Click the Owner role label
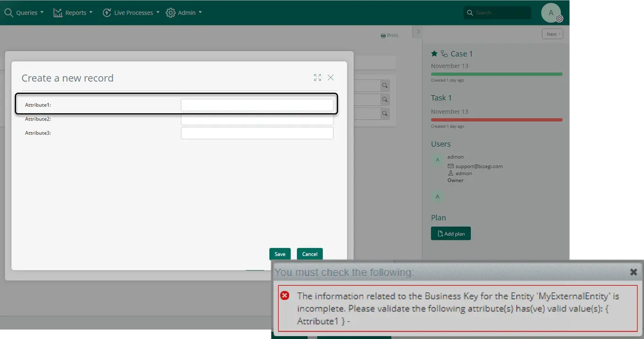This screenshot has width=644, height=339. click(x=455, y=180)
